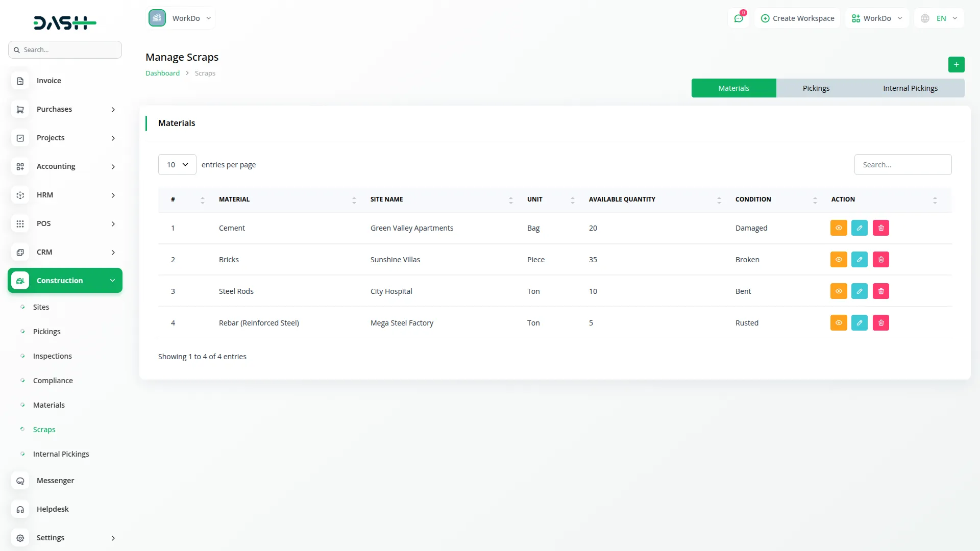This screenshot has width=980, height=551.
Task: Open the chat messages icon in header
Action: 738,18
